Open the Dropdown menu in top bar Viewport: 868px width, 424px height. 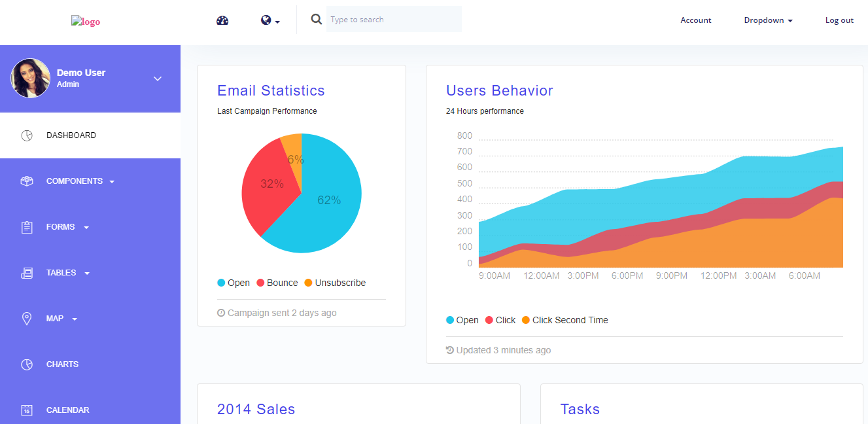click(x=769, y=20)
